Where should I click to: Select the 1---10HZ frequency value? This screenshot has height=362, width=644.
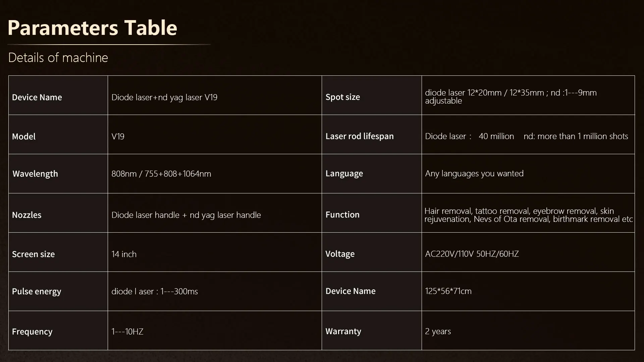click(x=127, y=331)
